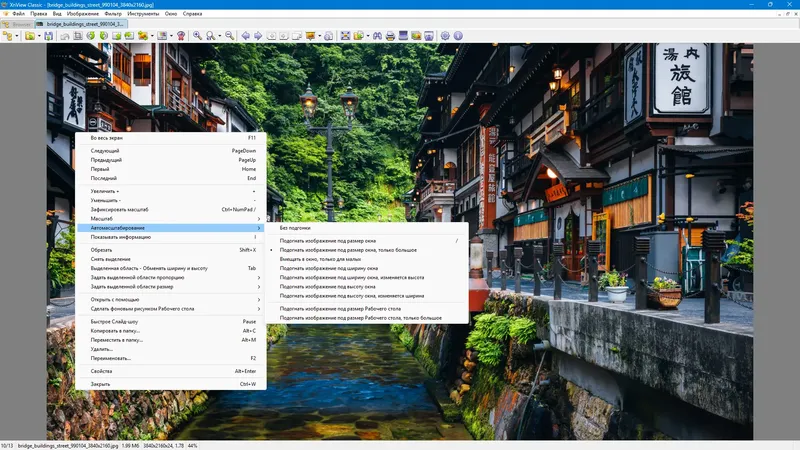Click 'Переименовать...' in the context menu

click(x=110, y=357)
